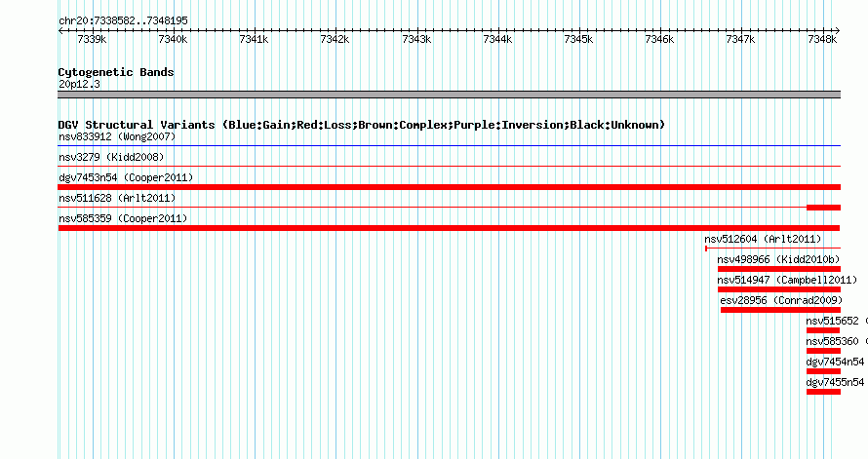Open variant nsv3279 (Kidd2008) label
The height and width of the screenshot is (459, 868).
(x=111, y=157)
